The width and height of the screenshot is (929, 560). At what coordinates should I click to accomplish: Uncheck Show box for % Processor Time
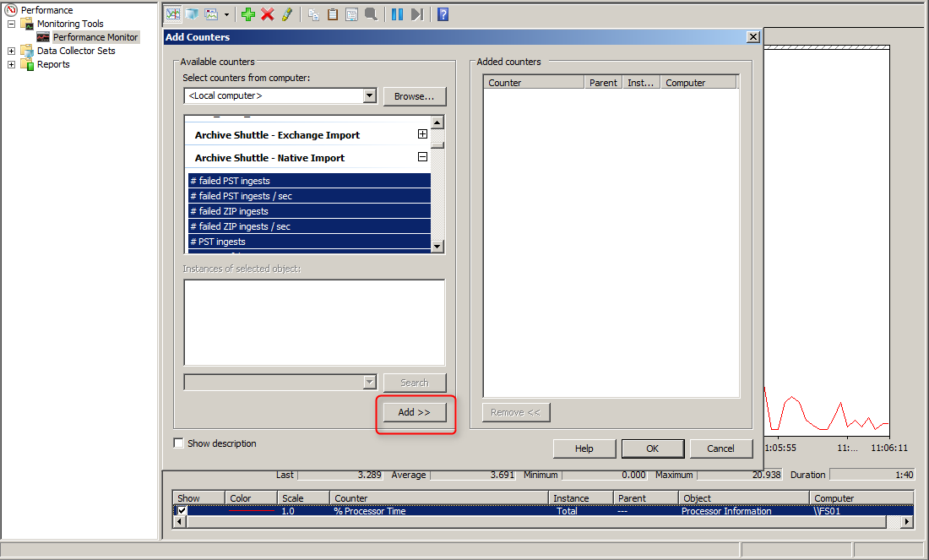tap(182, 511)
